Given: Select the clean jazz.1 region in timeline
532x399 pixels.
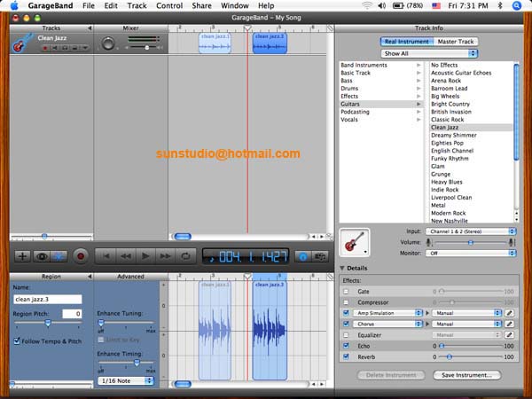Looking at the screenshot, I should pos(215,43).
